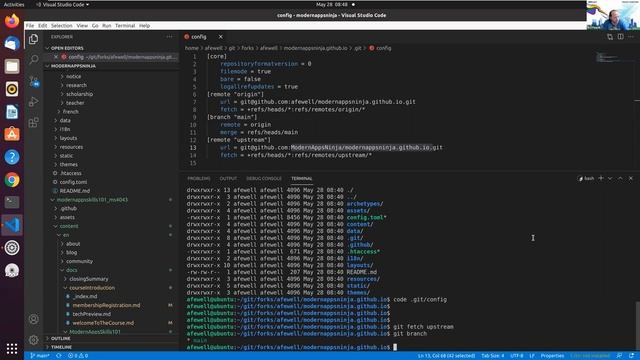The image size is (640, 360).
Task: Change Tab Size 4 setting
Action: click(493, 356)
